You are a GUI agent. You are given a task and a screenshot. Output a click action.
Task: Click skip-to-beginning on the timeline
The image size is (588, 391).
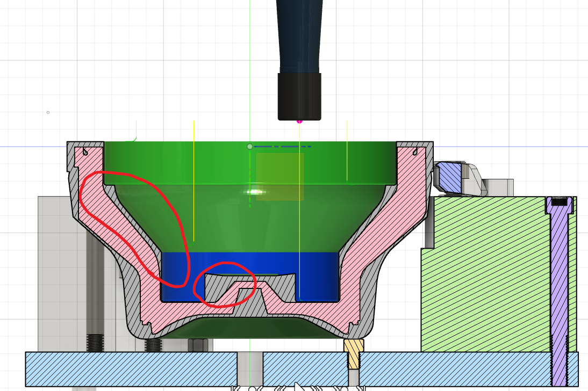(234, 388)
